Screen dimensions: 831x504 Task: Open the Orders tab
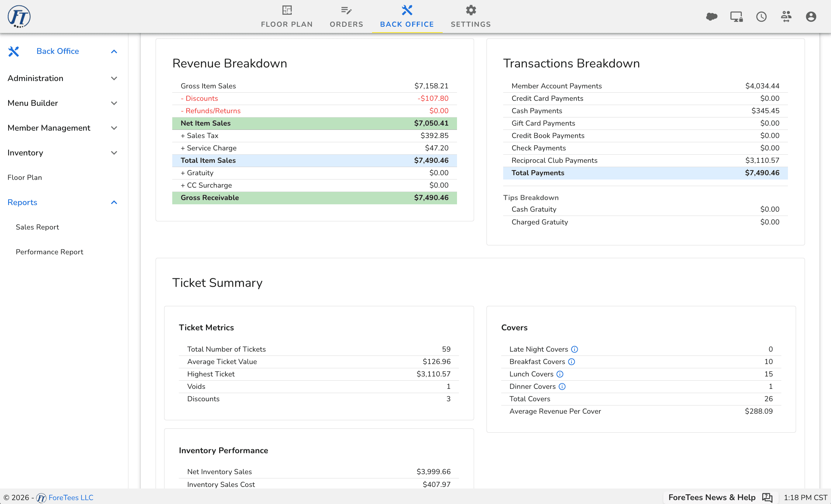[346, 17]
